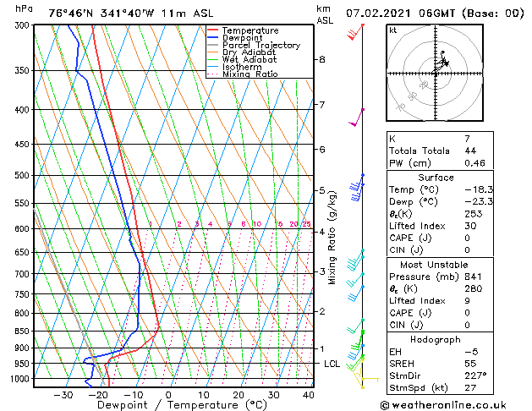Click the yellow wind barb at the surface

click(x=365, y=382)
